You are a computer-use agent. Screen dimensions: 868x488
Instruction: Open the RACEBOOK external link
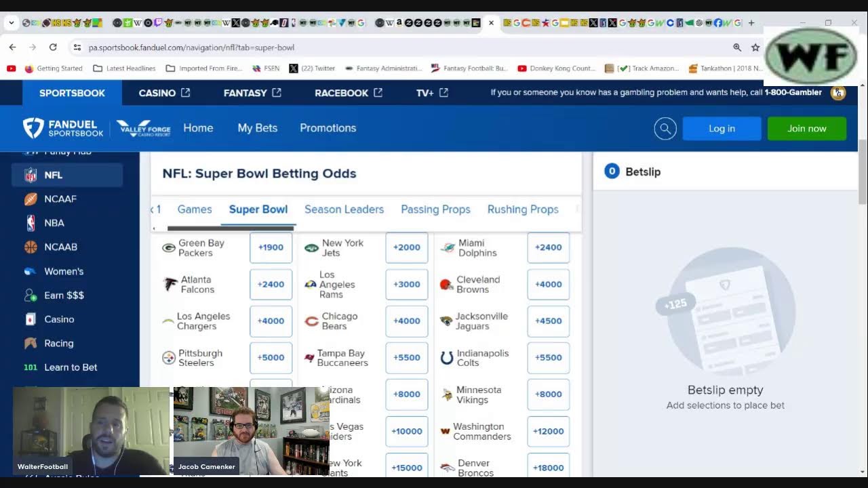click(349, 93)
